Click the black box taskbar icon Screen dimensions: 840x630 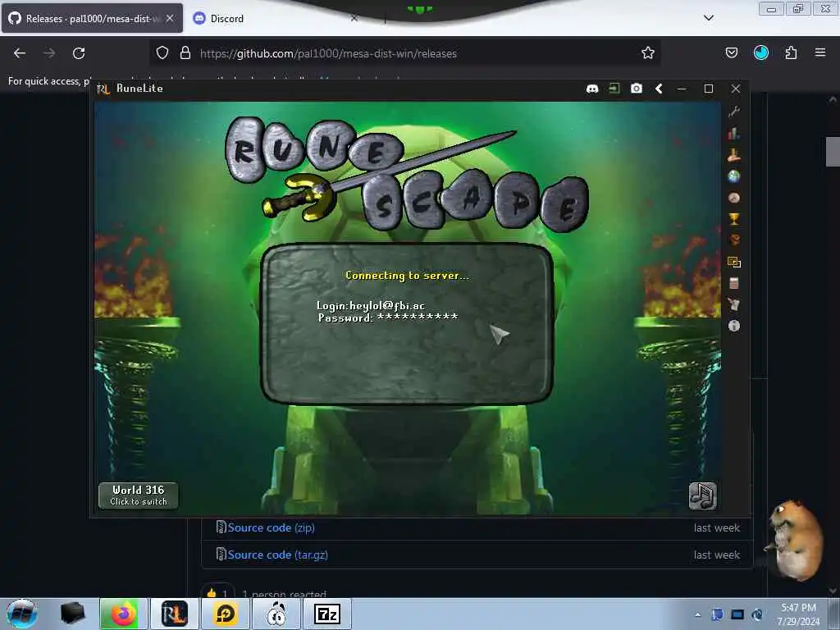coord(72,614)
